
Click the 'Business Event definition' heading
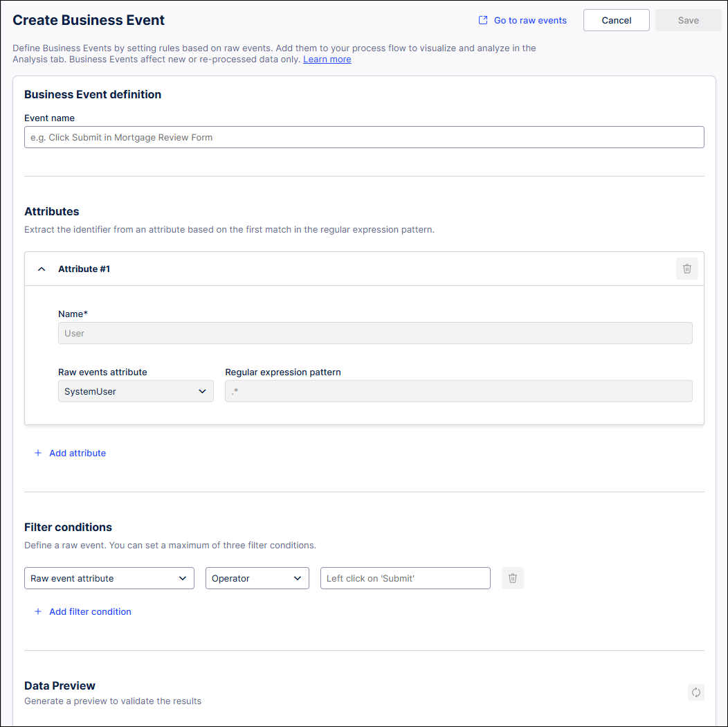pos(93,94)
